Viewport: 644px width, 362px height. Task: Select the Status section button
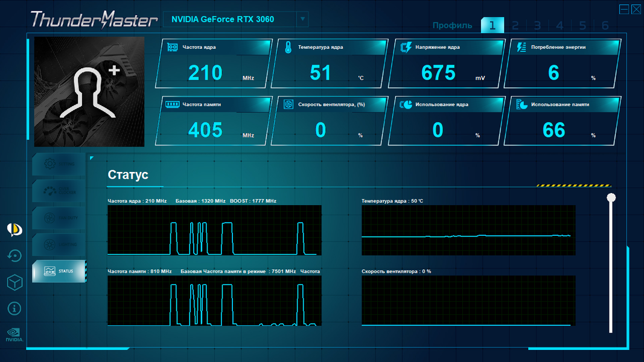[59, 271]
